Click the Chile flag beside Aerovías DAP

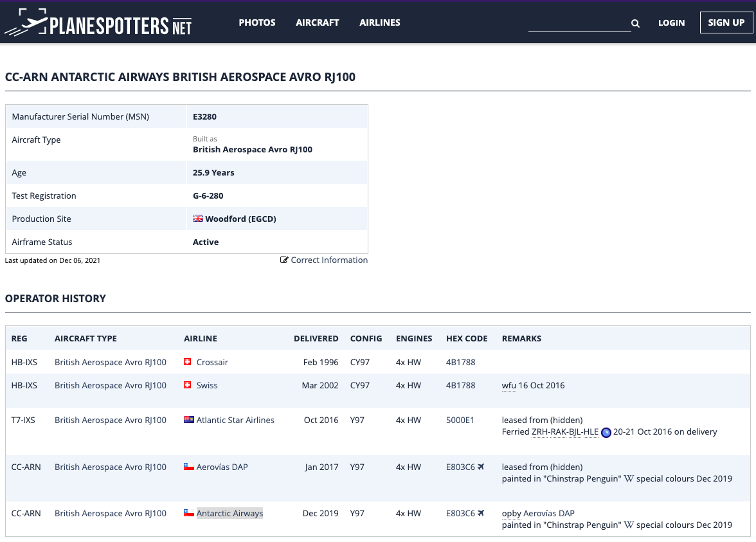(x=188, y=466)
